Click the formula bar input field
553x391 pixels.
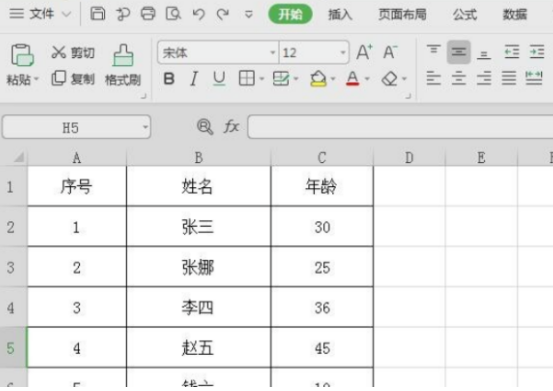[x=400, y=127]
